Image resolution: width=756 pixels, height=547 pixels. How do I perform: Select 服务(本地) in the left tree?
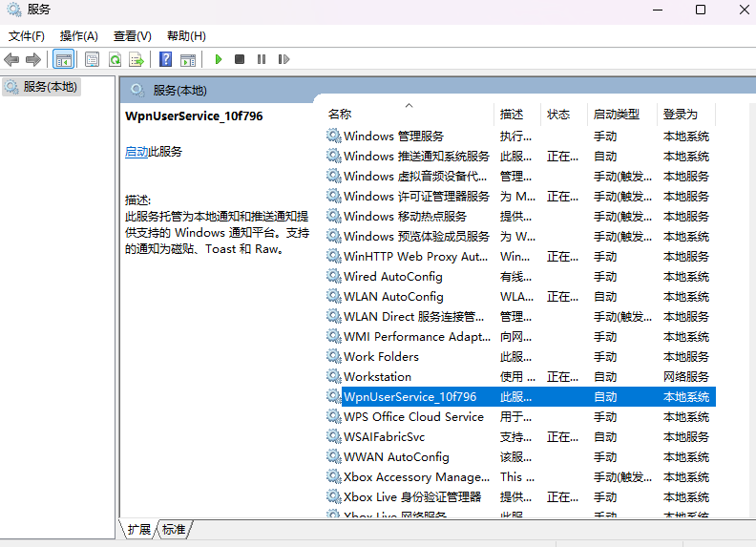(51, 87)
